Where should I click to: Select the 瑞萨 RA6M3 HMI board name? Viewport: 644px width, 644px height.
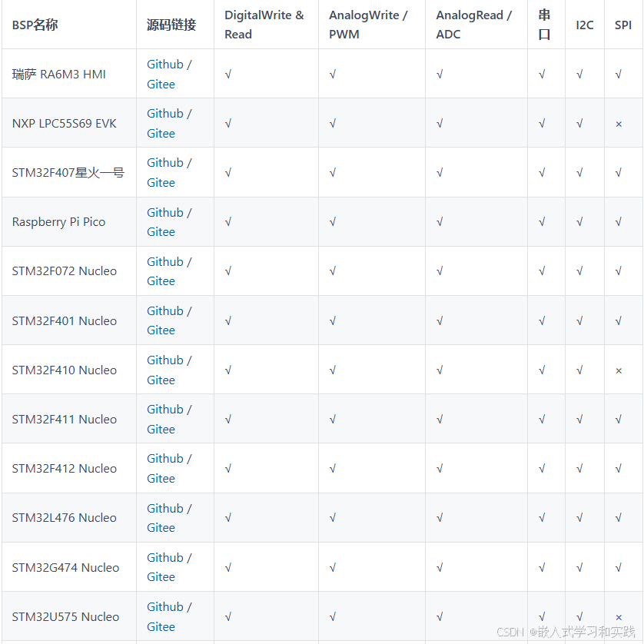tap(58, 75)
